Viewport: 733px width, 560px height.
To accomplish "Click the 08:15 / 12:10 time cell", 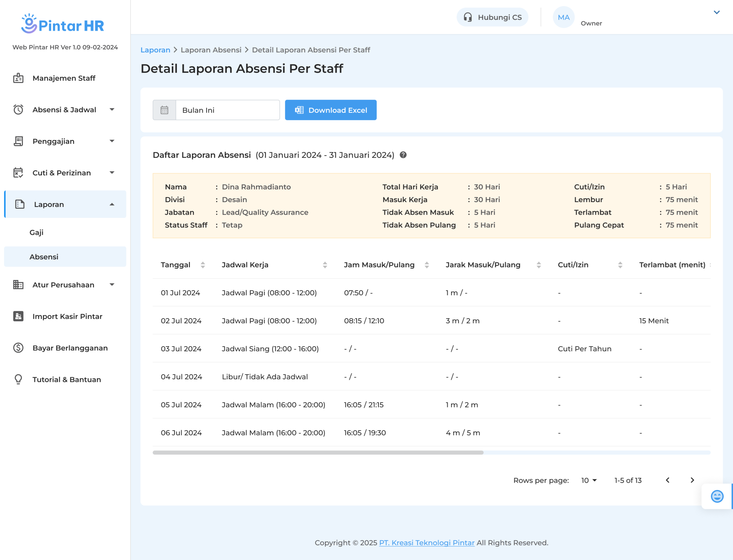I will 364,321.
